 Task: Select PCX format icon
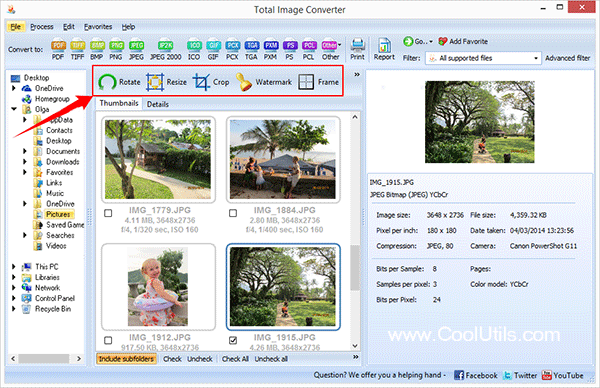(x=232, y=50)
